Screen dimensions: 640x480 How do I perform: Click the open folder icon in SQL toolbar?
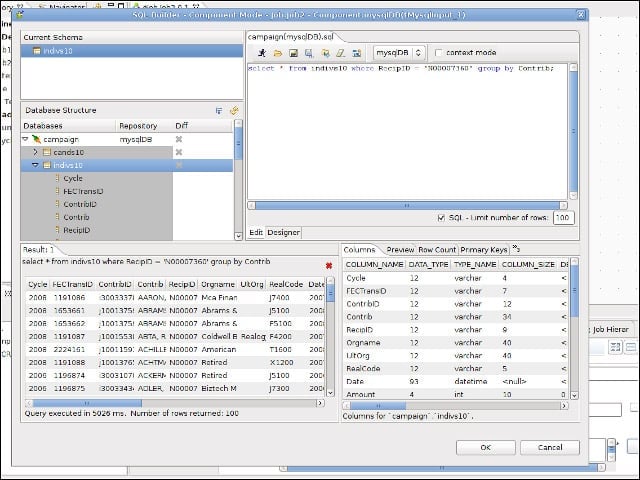tap(278, 53)
